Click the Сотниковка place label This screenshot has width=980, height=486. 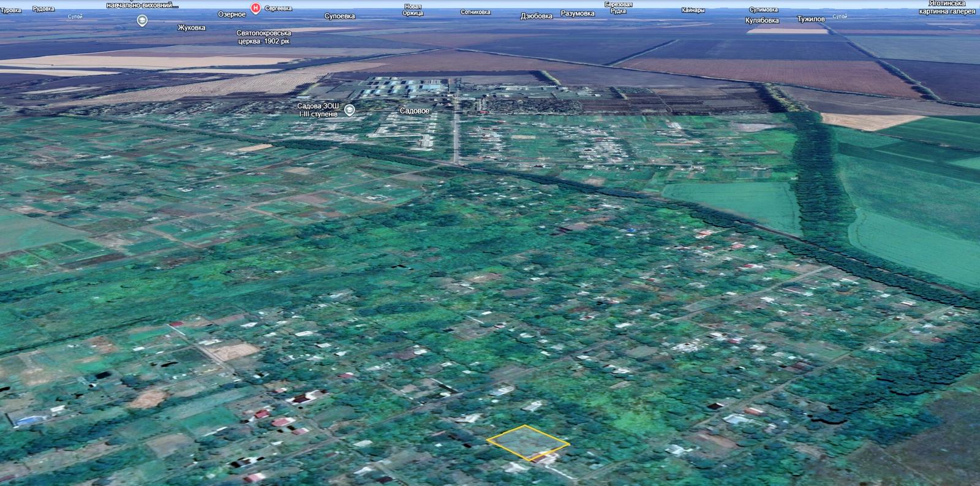tap(475, 12)
